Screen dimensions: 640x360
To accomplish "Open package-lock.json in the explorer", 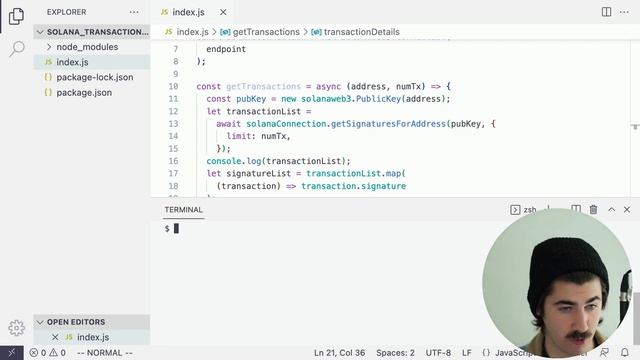I will 92,77.
